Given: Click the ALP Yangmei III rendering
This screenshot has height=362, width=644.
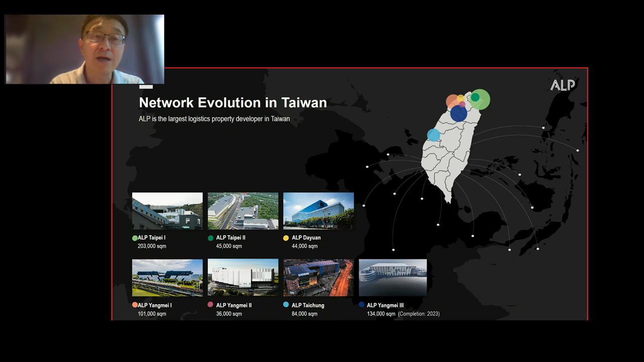Looking at the screenshot, I should pyautogui.click(x=393, y=278).
